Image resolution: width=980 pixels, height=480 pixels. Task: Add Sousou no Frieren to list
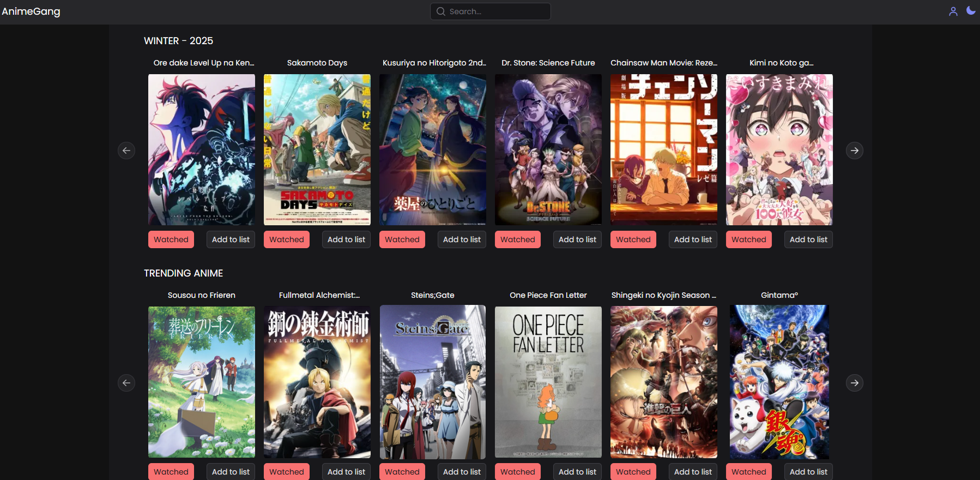point(231,471)
